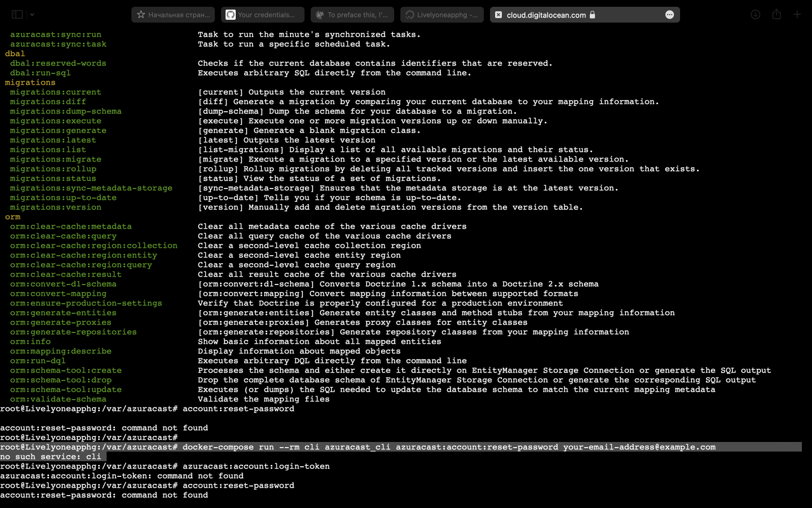Image resolution: width=812 pixels, height=508 pixels.
Task: Click the cloud.digitalocean.com address field
Action: tap(585, 15)
